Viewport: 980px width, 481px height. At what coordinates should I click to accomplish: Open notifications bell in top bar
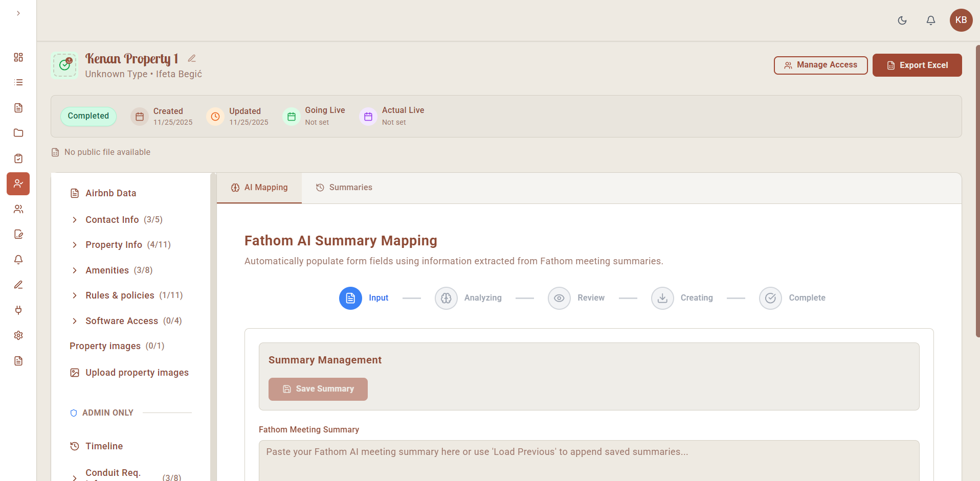point(931,20)
